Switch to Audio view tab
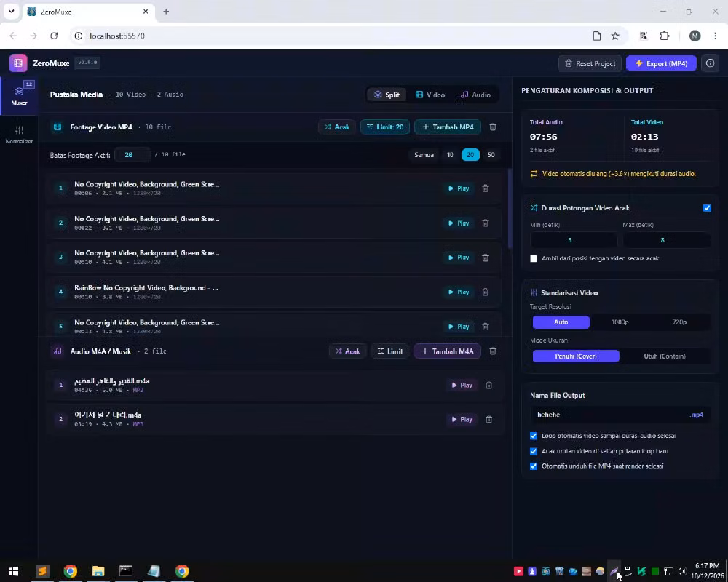Image resolution: width=728 pixels, height=582 pixels. click(x=475, y=95)
